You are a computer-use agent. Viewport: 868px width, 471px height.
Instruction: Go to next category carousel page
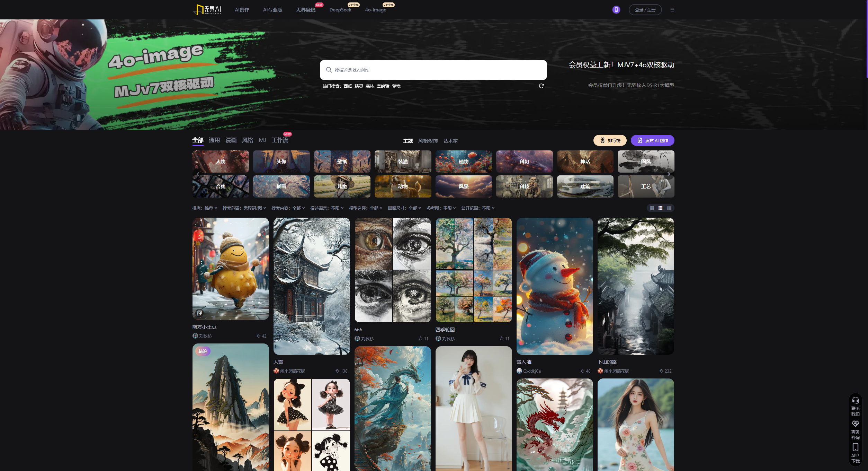[x=669, y=174]
